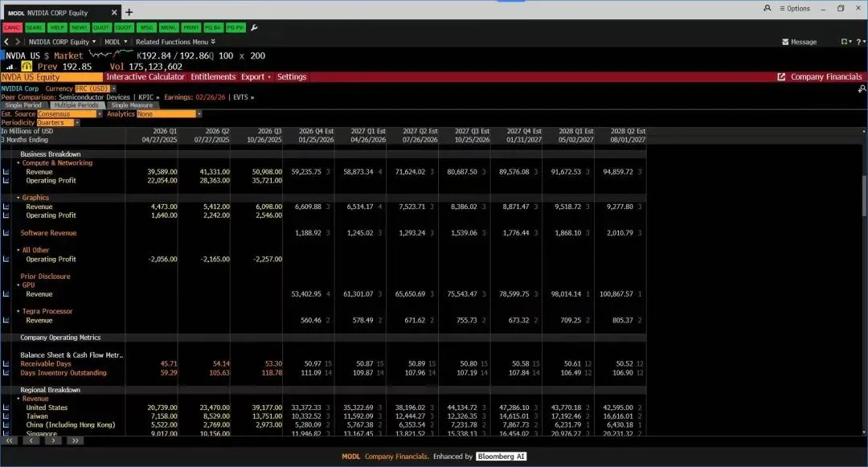
Task: Open the NVIDIA CORP Equity breadcrumb dropdown
Action: [62, 42]
